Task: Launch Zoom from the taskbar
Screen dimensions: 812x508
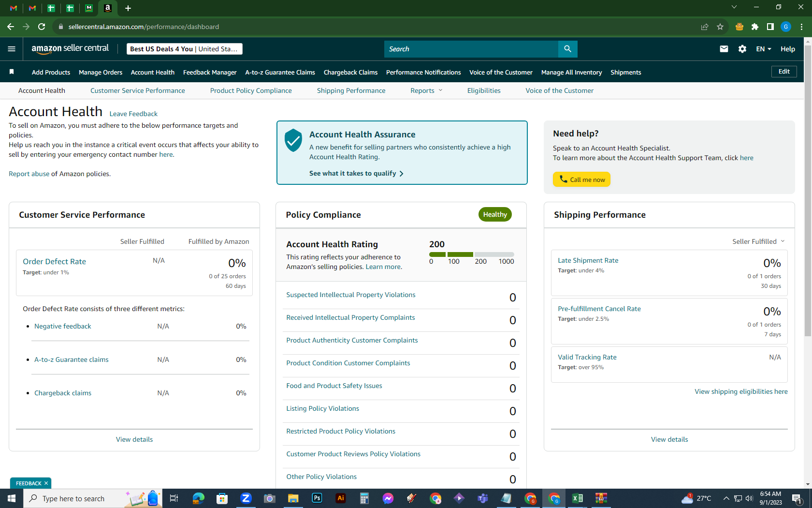Action: pyautogui.click(x=246, y=498)
